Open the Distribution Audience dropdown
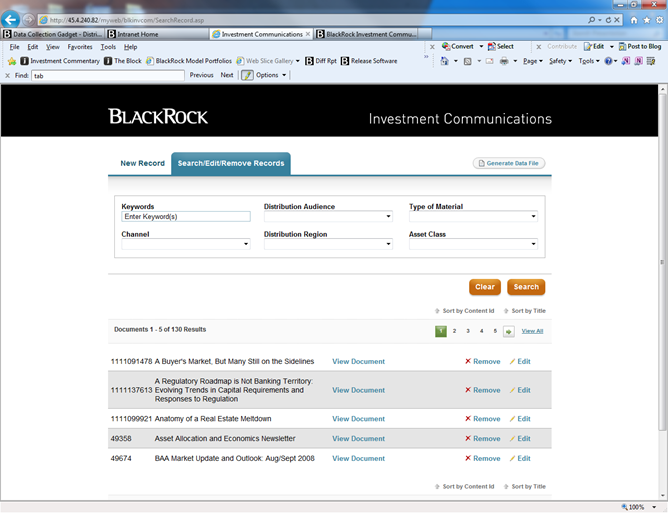Screen dimensions: 668x513 (328, 216)
